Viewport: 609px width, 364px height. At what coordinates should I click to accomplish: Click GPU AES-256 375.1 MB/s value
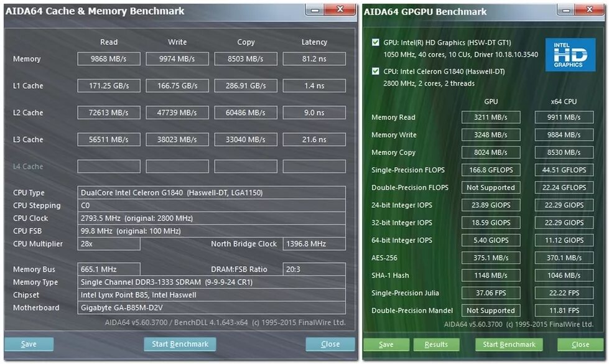[x=491, y=258]
